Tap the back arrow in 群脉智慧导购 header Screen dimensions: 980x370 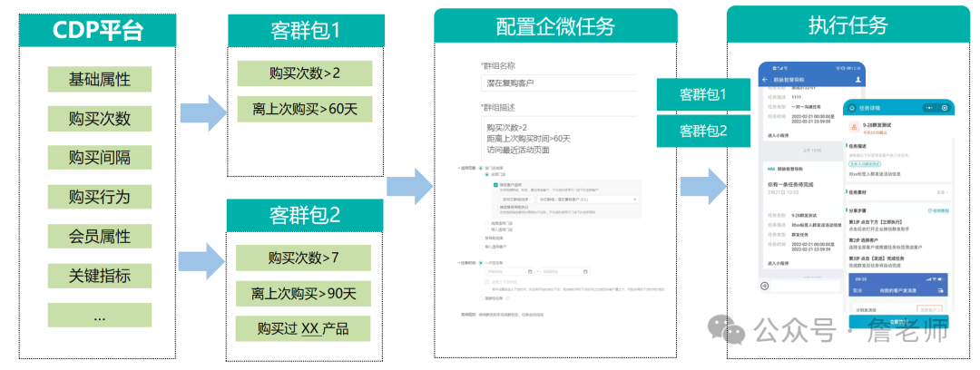coord(765,80)
